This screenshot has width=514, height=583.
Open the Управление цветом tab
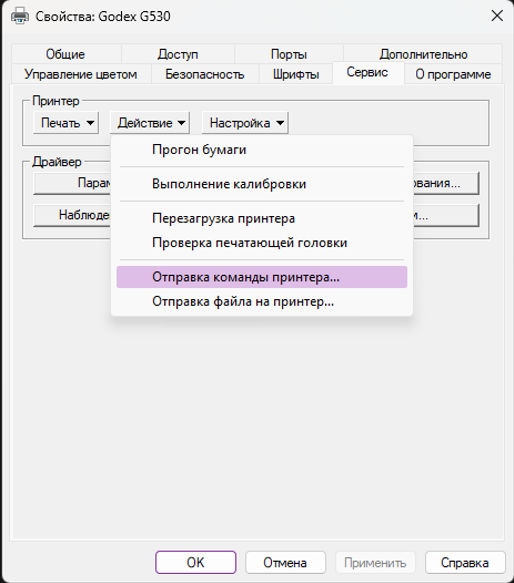[81, 74]
